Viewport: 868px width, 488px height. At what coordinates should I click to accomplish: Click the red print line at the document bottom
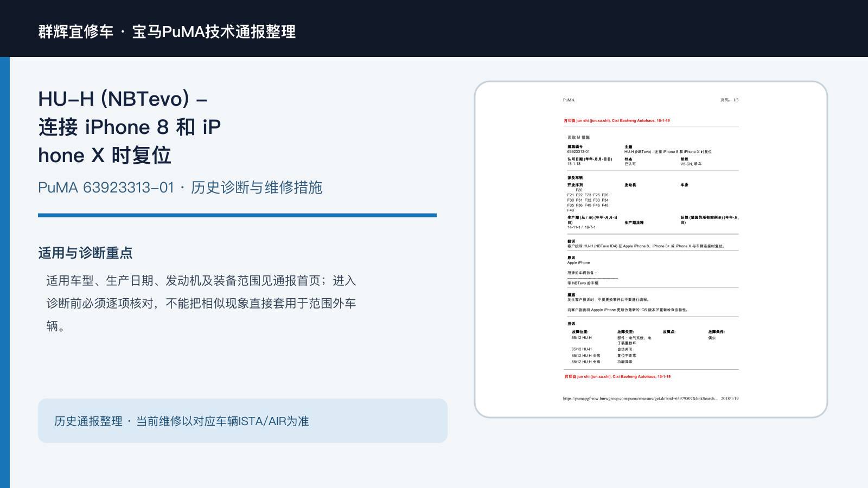click(617, 376)
